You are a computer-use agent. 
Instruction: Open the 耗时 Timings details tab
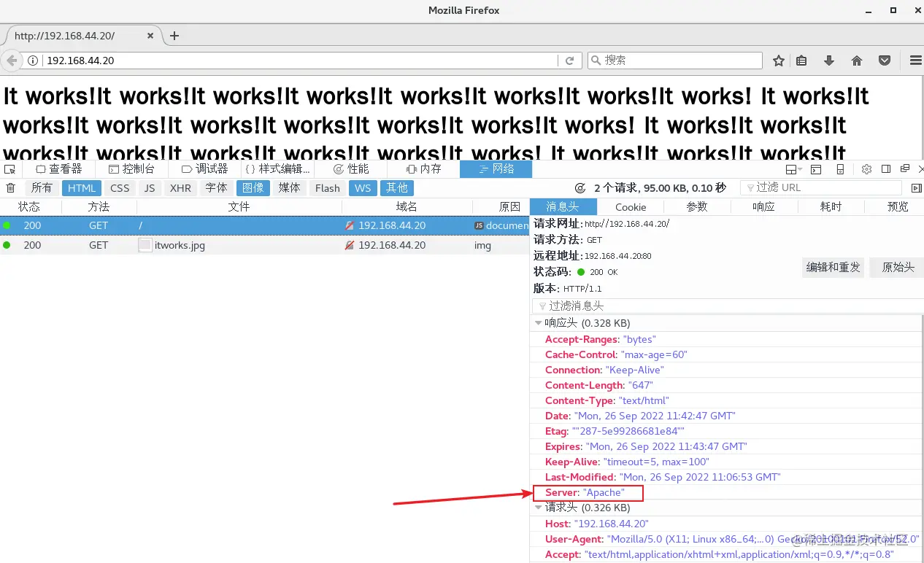[831, 207]
